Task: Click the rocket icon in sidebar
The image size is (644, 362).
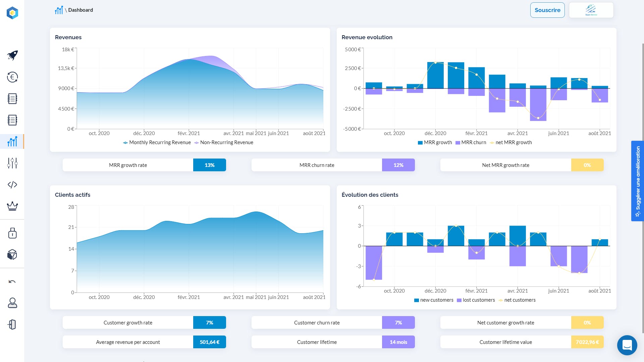Action: pyautogui.click(x=12, y=55)
